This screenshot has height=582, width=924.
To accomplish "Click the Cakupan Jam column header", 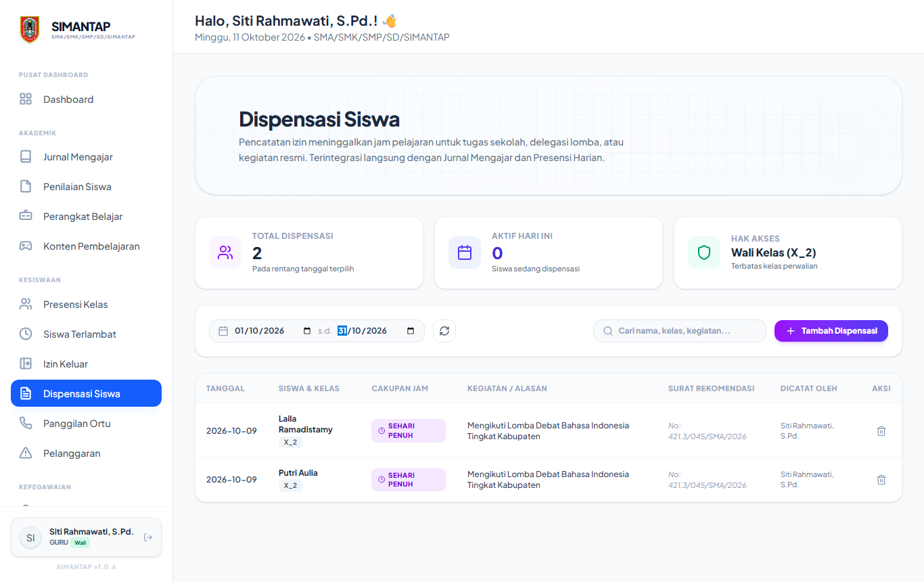I will (x=400, y=388).
